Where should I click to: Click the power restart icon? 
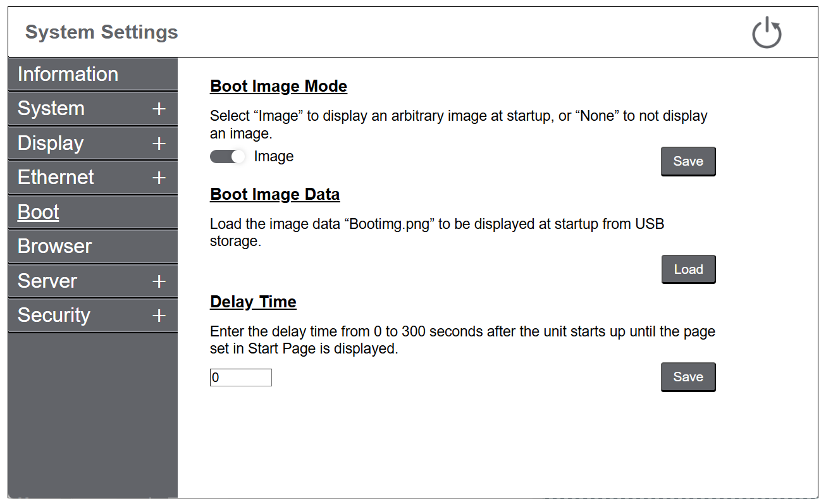(x=767, y=34)
